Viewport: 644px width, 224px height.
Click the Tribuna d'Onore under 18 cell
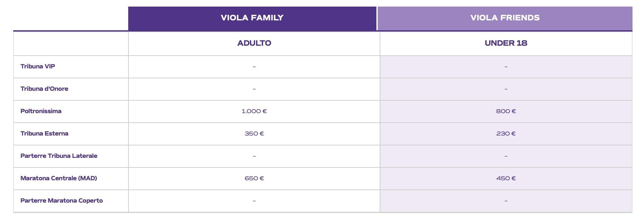(x=506, y=89)
